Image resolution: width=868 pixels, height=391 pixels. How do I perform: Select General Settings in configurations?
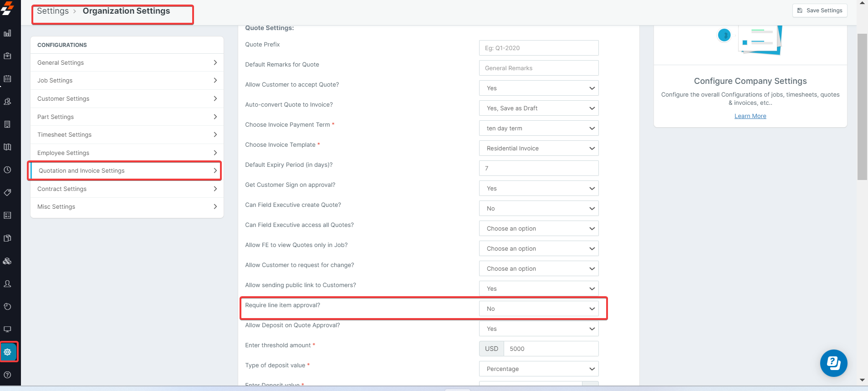coord(127,62)
